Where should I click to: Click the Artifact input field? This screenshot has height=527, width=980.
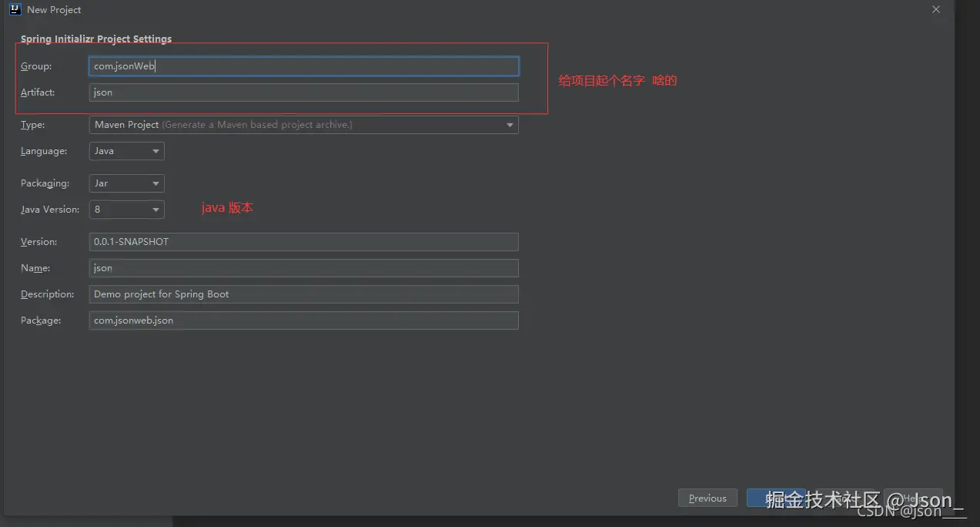(x=304, y=92)
